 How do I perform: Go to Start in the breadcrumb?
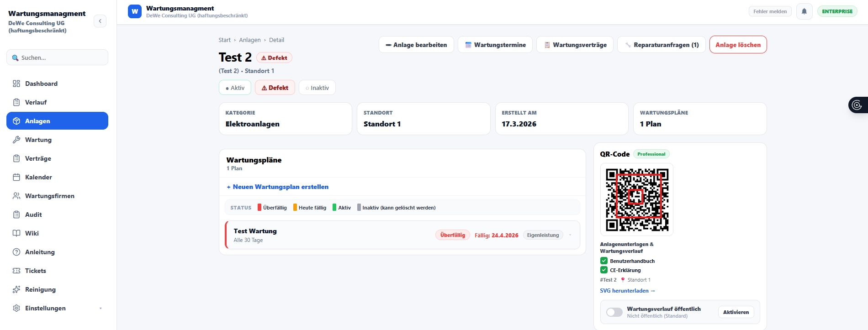coord(224,40)
